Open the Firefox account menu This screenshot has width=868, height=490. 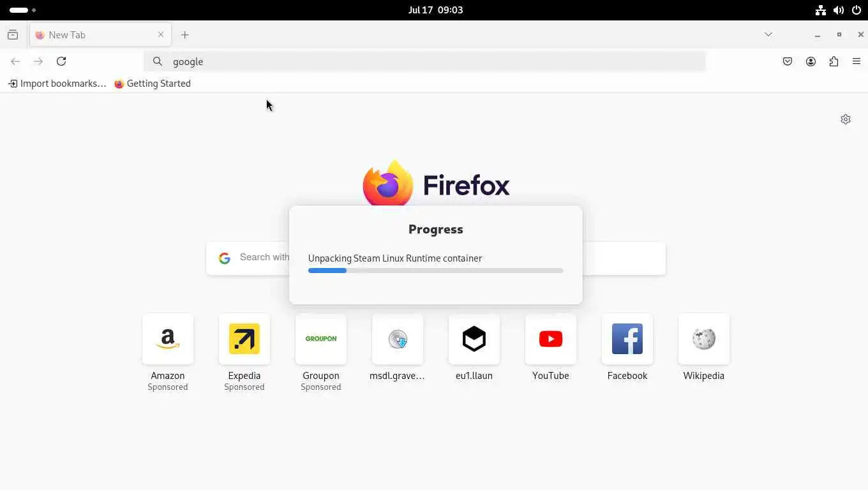tap(811, 61)
